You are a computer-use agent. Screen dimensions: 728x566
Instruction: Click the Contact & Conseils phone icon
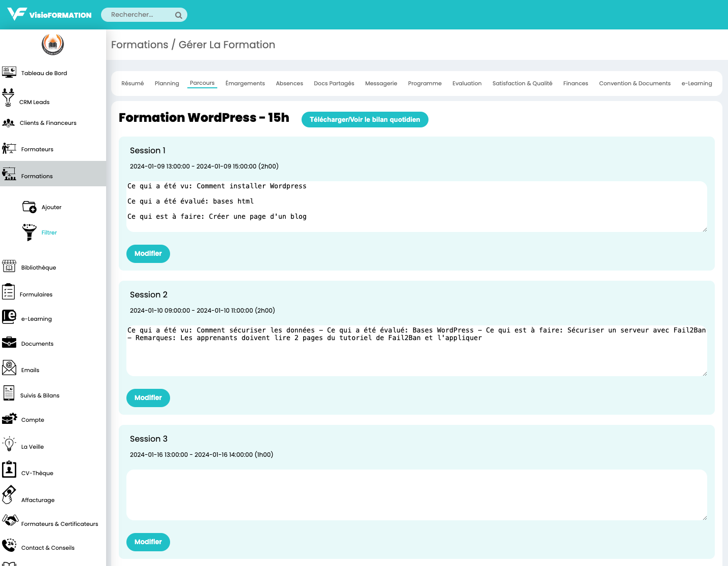(9, 545)
